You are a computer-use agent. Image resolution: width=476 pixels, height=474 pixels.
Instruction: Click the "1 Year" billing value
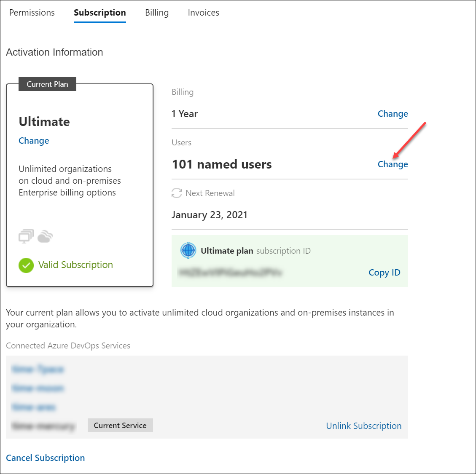(x=185, y=113)
